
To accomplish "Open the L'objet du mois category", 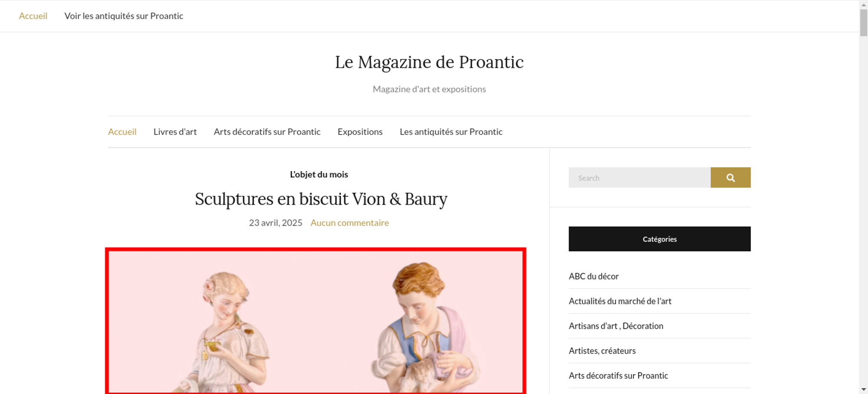I will coord(319,174).
